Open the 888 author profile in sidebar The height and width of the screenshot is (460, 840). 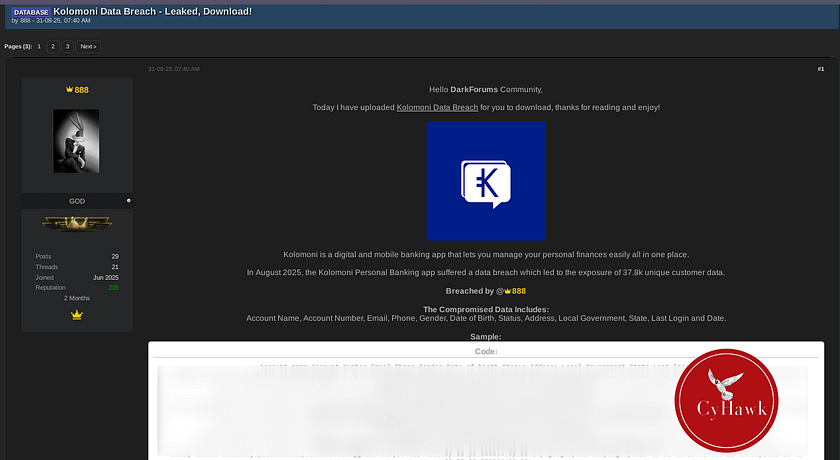tap(81, 90)
